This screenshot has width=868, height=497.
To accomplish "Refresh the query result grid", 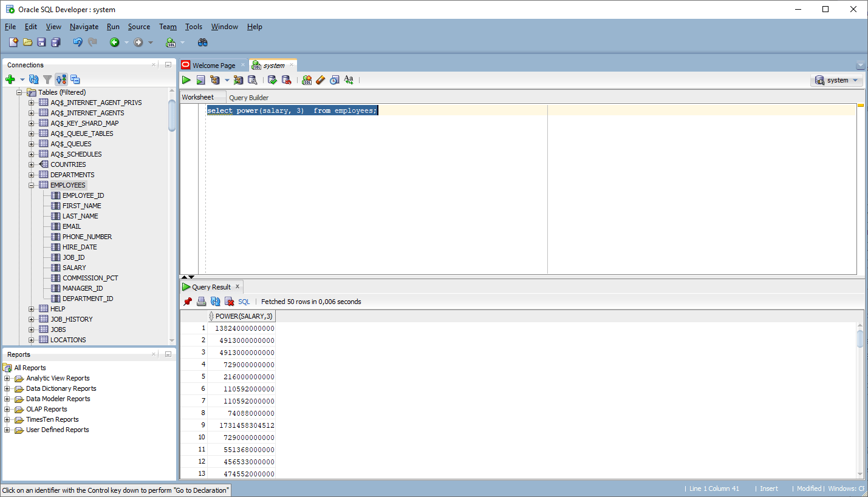I will point(214,301).
